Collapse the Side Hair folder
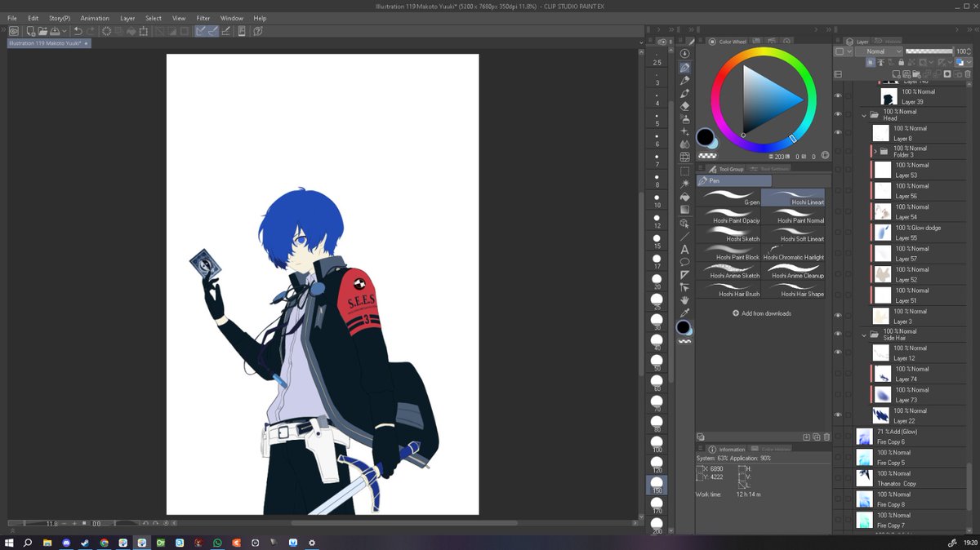The width and height of the screenshot is (980, 550). pyautogui.click(x=864, y=335)
